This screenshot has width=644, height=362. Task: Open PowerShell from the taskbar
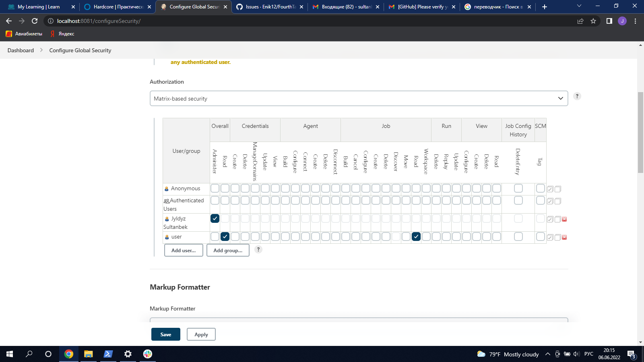click(x=108, y=354)
